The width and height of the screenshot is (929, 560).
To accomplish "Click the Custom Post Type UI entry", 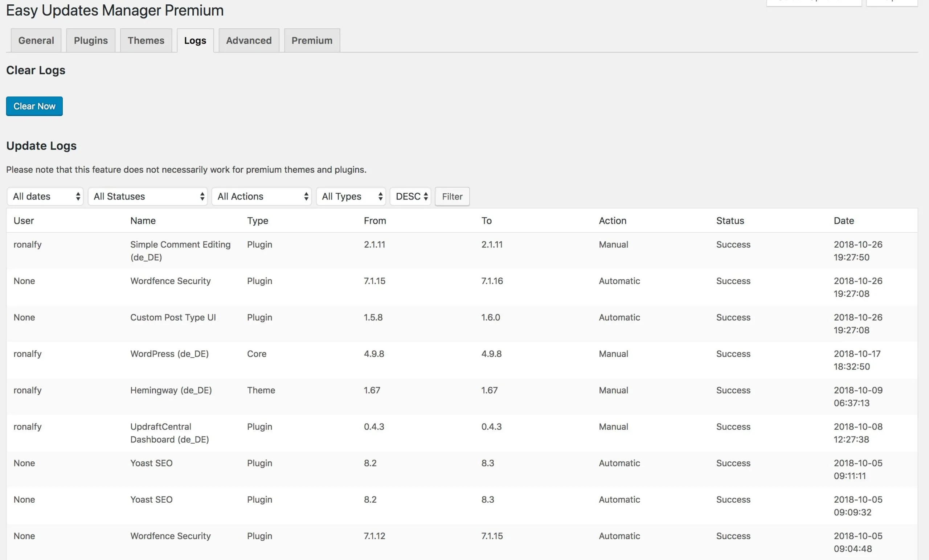I will point(173,317).
